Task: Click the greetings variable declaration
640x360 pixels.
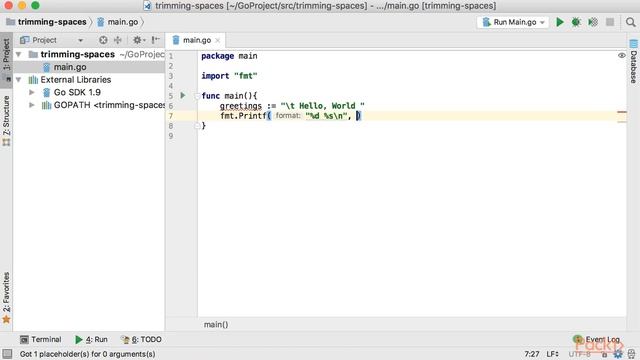Action: click(240, 106)
